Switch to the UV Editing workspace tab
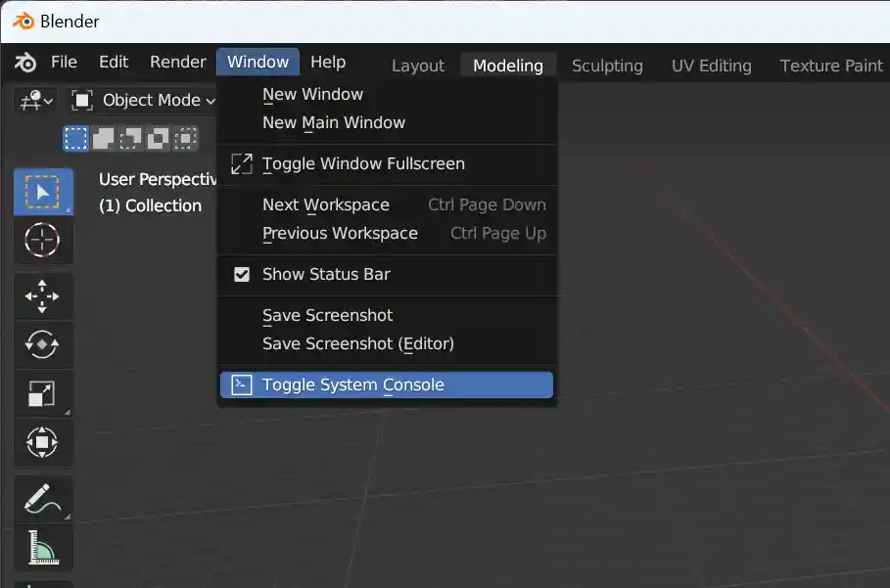 point(711,66)
